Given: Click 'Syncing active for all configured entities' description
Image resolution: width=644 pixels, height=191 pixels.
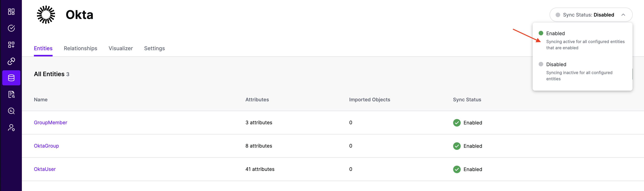Looking at the screenshot, I should 585,45.
